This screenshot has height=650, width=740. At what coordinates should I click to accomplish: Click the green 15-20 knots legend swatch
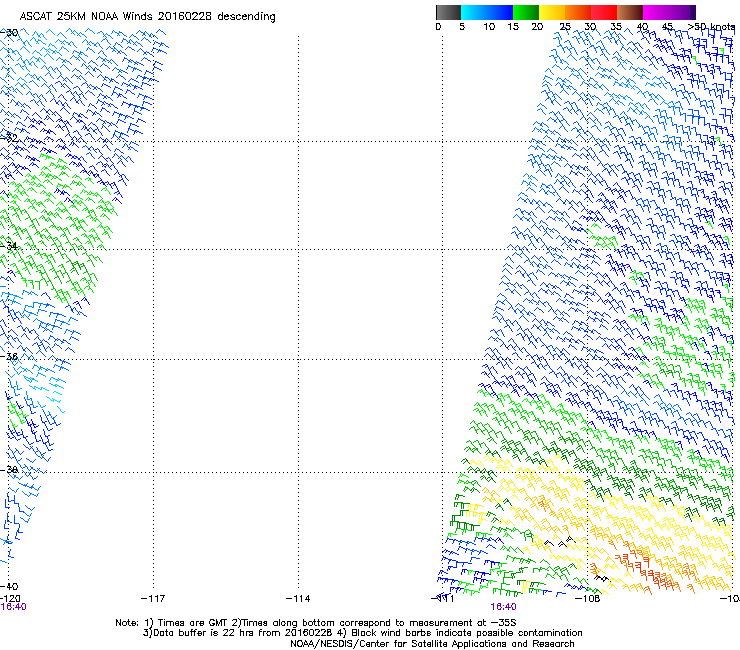point(526,12)
